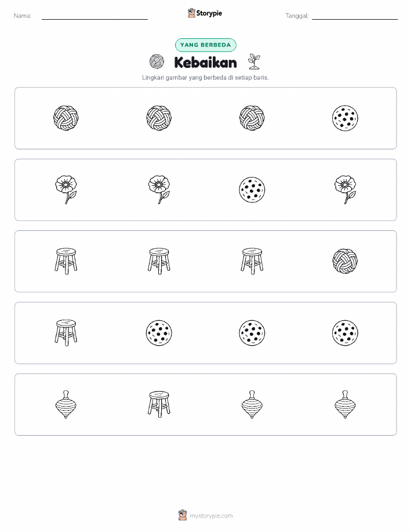Viewport: 411px width, 532px height.
Task: Click the Kebaikan heading
Action: pos(205,63)
